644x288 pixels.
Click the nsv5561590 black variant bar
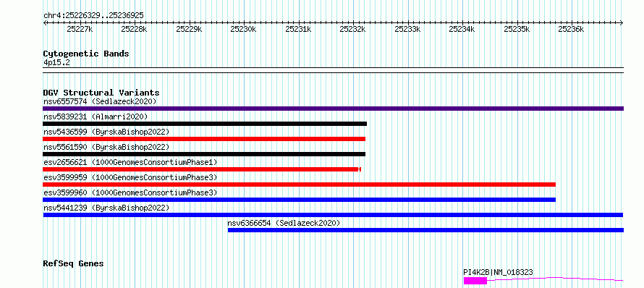(x=204, y=154)
